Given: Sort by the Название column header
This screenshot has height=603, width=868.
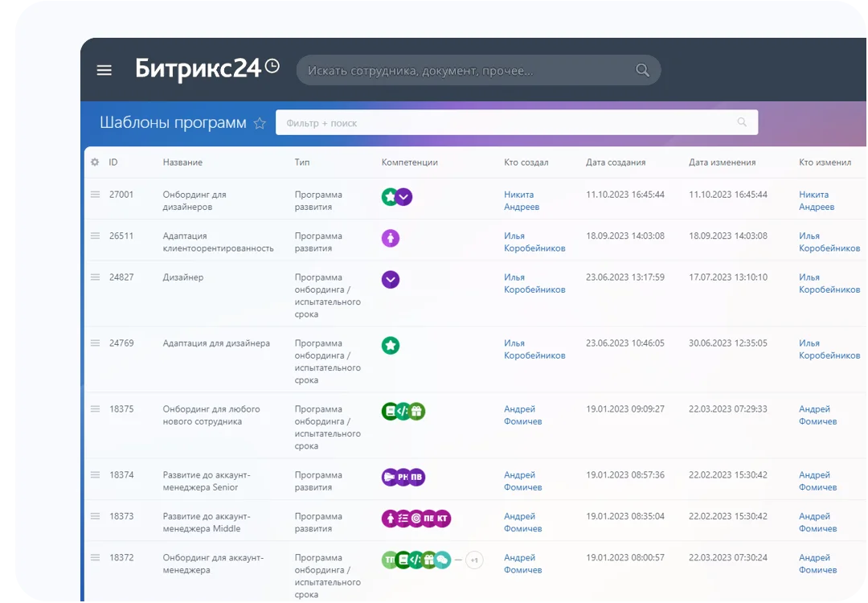Looking at the screenshot, I should tap(182, 162).
